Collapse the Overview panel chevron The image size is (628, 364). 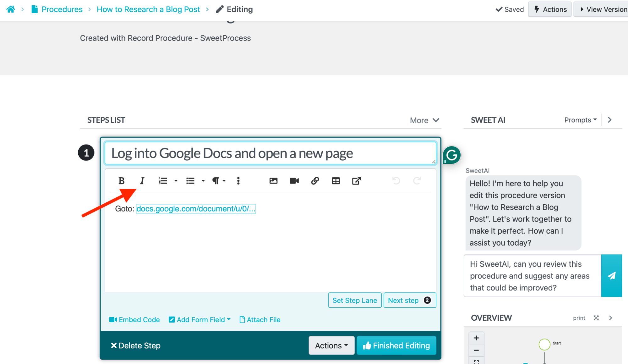coord(610,318)
